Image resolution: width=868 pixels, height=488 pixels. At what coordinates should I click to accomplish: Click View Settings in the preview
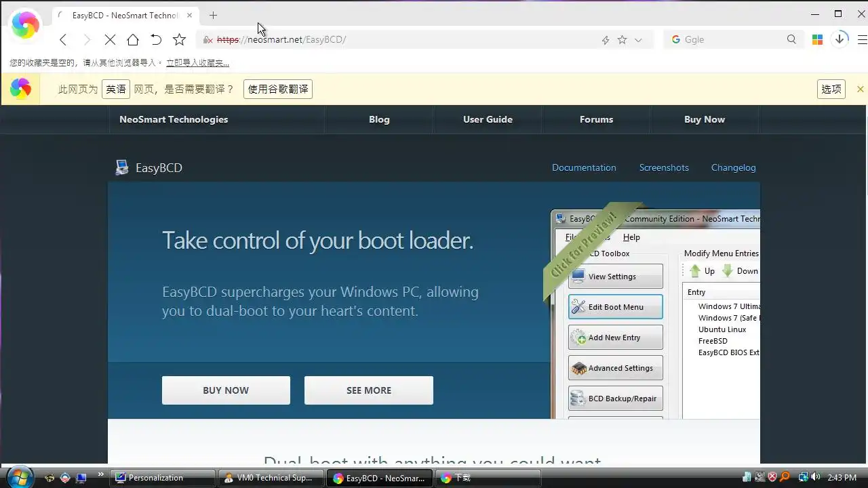click(615, 277)
